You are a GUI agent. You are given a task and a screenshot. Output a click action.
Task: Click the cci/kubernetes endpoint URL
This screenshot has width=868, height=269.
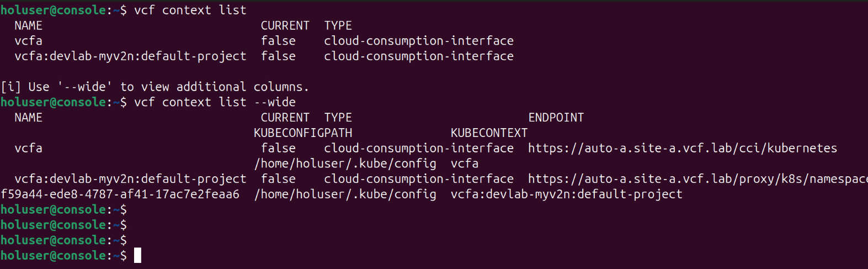point(682,148)
